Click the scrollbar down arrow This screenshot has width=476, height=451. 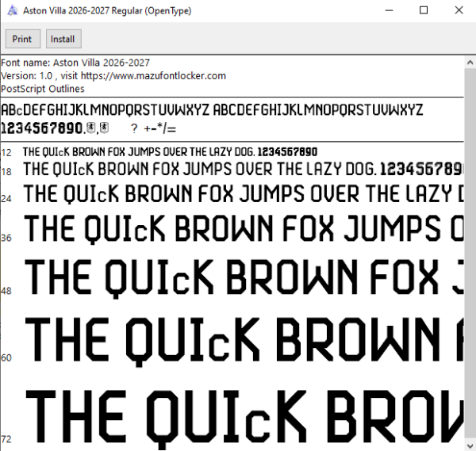[x=470, y=445]
